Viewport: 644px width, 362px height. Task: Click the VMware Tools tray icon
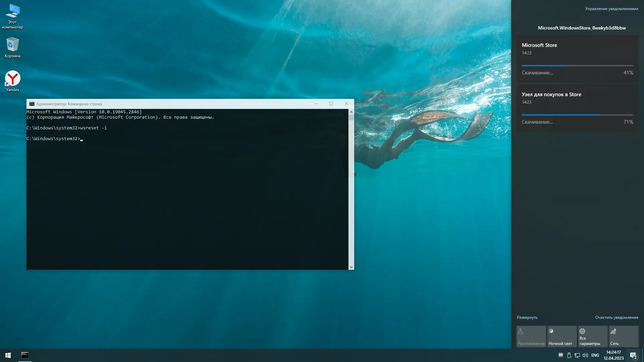click(x=561, y=355)
